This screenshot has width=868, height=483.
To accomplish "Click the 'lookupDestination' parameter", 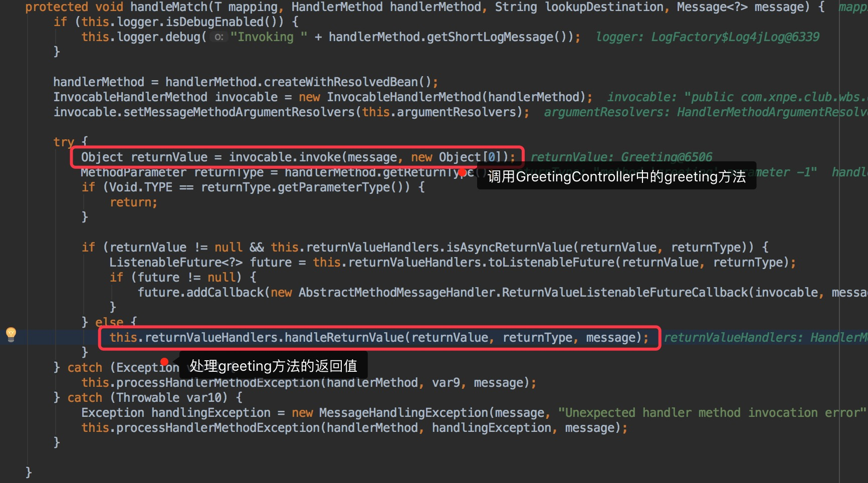I will pos(604,7).
